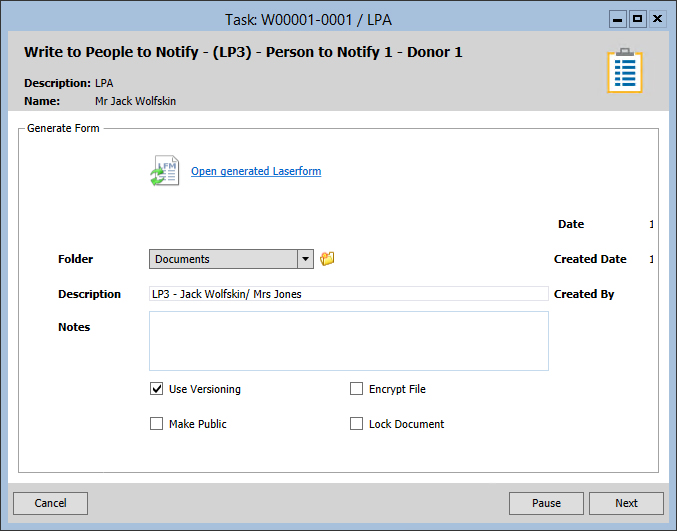Minimize the Task window
The image size is (677, 531).
pos(618,18)
